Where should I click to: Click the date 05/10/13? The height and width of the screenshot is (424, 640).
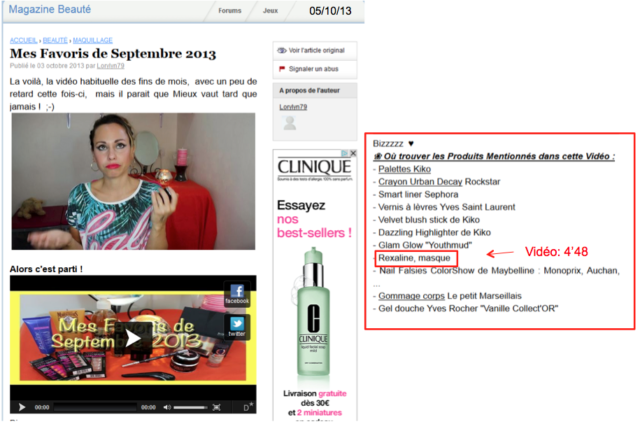pos(330,11)
